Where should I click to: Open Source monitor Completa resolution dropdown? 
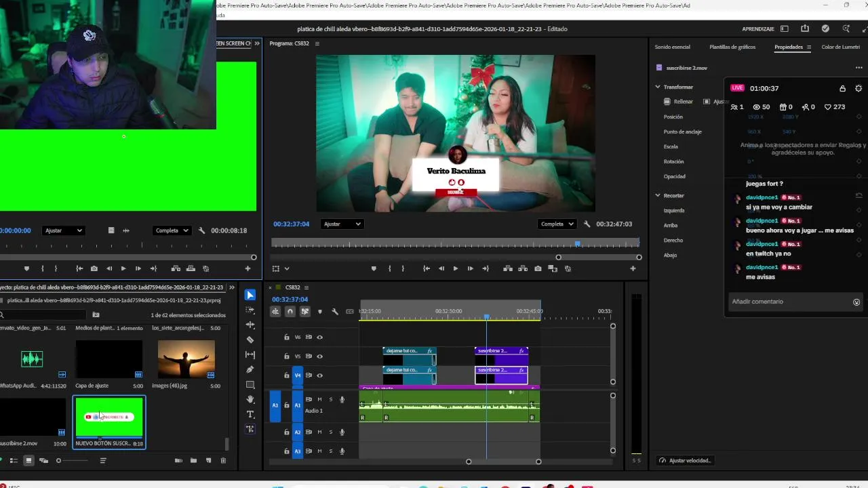point(172,230)
